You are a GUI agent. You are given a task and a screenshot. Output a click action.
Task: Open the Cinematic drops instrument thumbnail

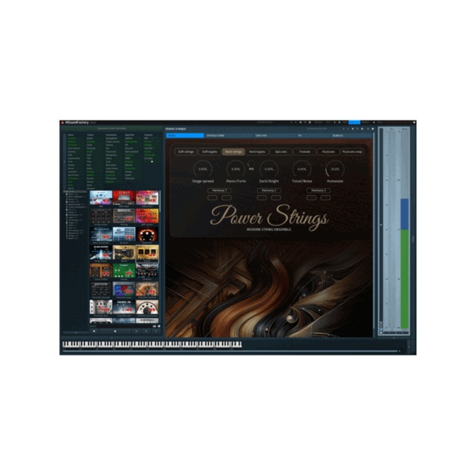(x=124, y=289)
